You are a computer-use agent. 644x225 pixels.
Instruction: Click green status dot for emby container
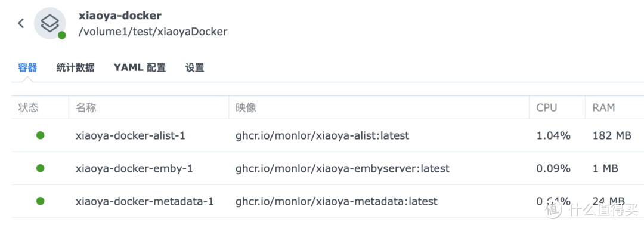pyautogui.click(x=41, y=168)
